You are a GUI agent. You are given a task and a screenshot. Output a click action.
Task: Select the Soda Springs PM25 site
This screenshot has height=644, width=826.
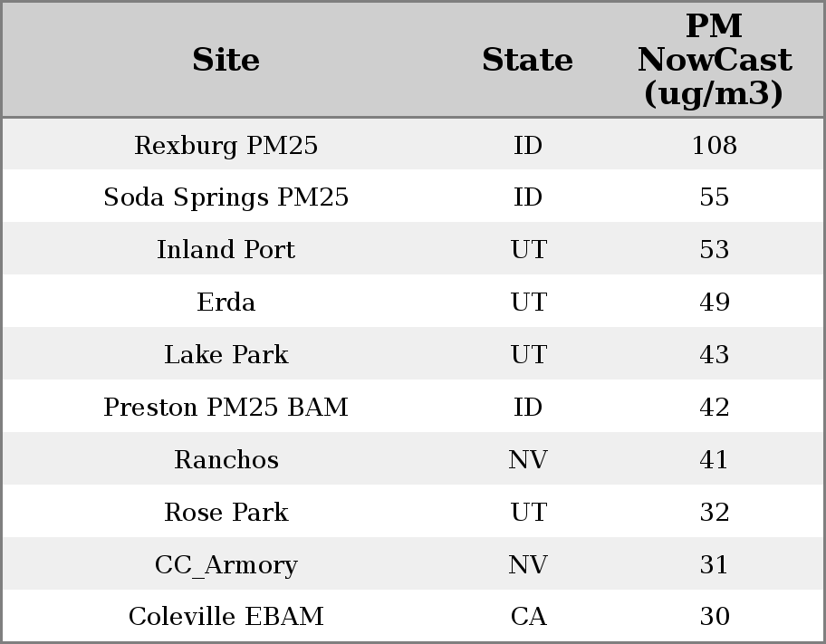coord(226,197)
